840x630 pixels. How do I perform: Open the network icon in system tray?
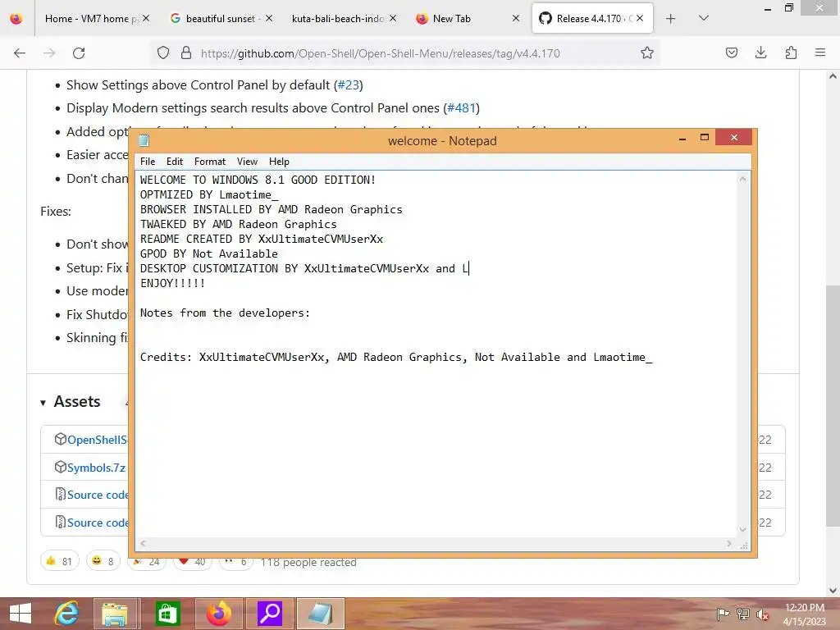coord(743,614)
